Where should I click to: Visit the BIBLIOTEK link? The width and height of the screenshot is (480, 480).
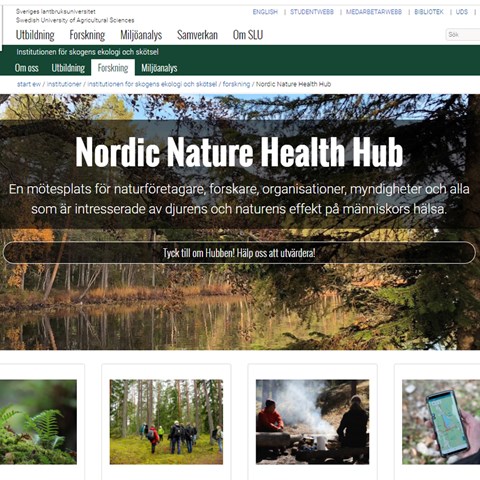429,12
